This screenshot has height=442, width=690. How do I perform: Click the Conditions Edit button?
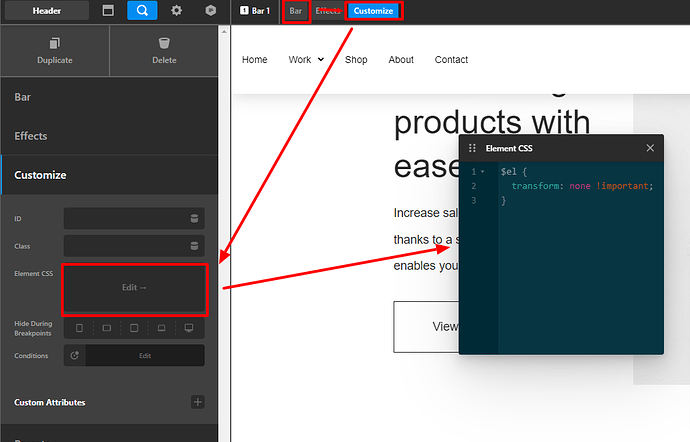coord(144,355)
